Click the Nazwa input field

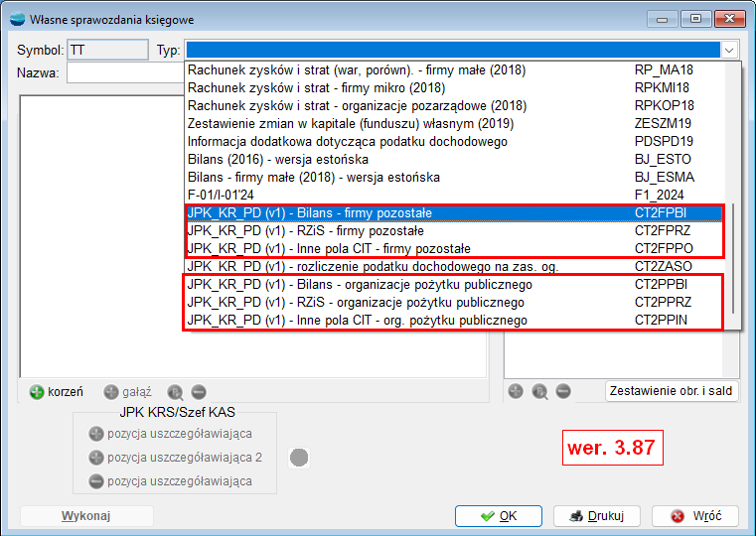[x=125, y=72]
